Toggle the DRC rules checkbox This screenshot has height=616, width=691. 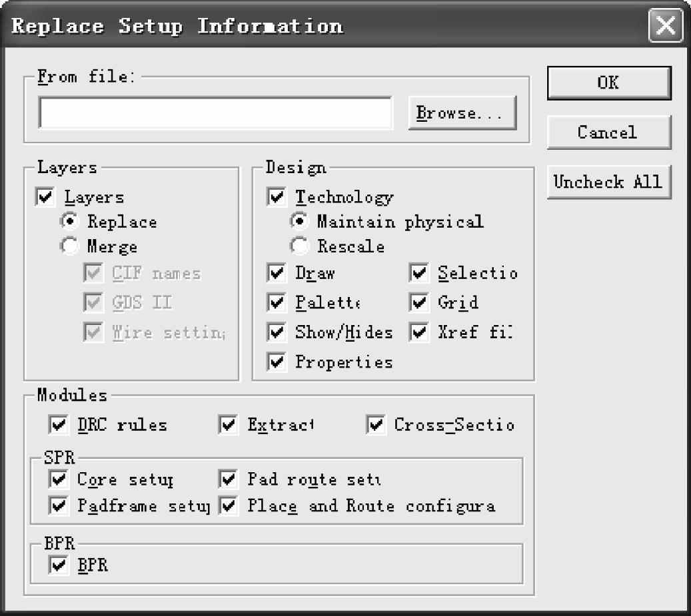[x=59, y=425]
